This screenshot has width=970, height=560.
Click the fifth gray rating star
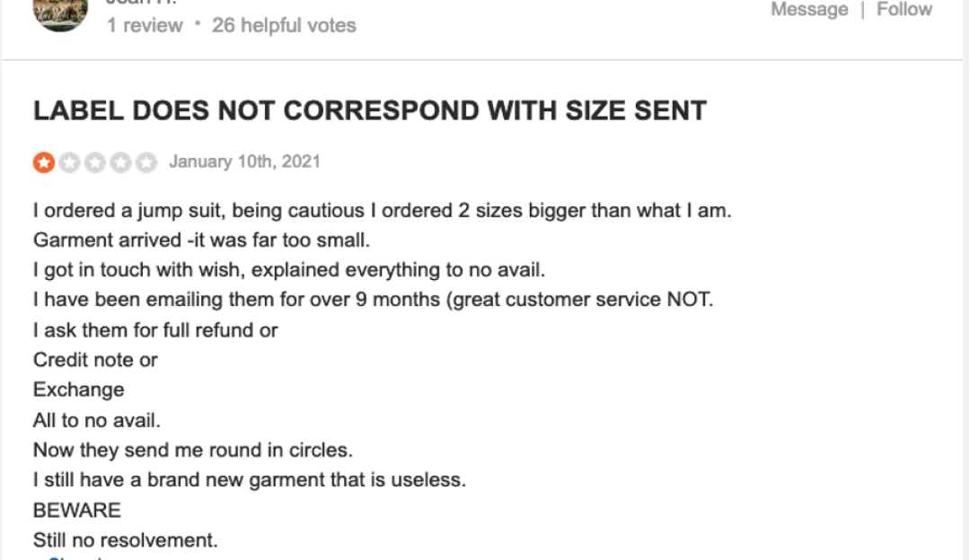point(147,162)
